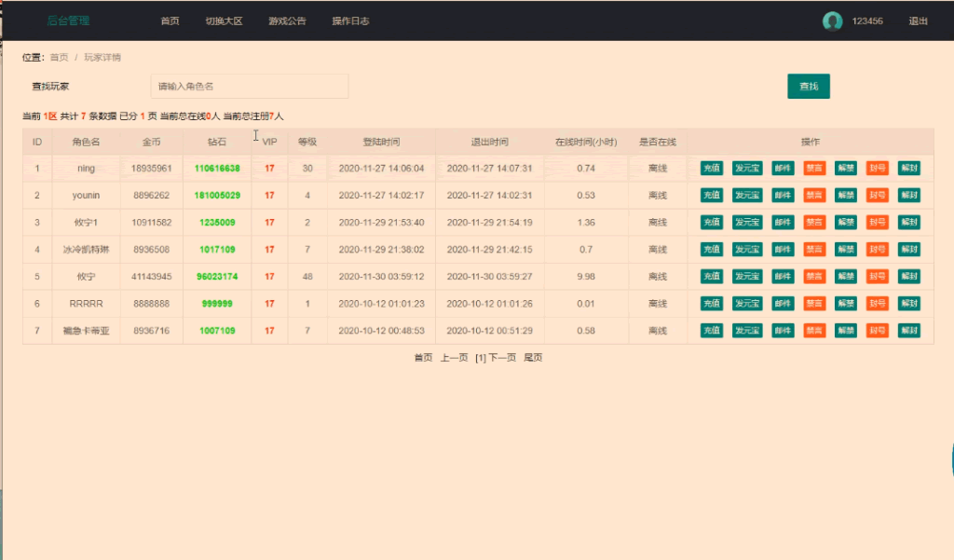Click the 首页 breadcrumb link

click(59, 58)
